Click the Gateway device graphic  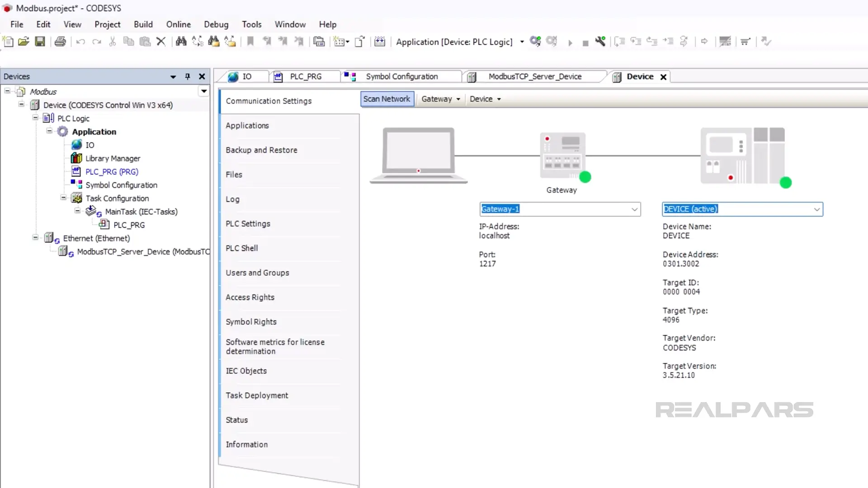pos(563,156)
